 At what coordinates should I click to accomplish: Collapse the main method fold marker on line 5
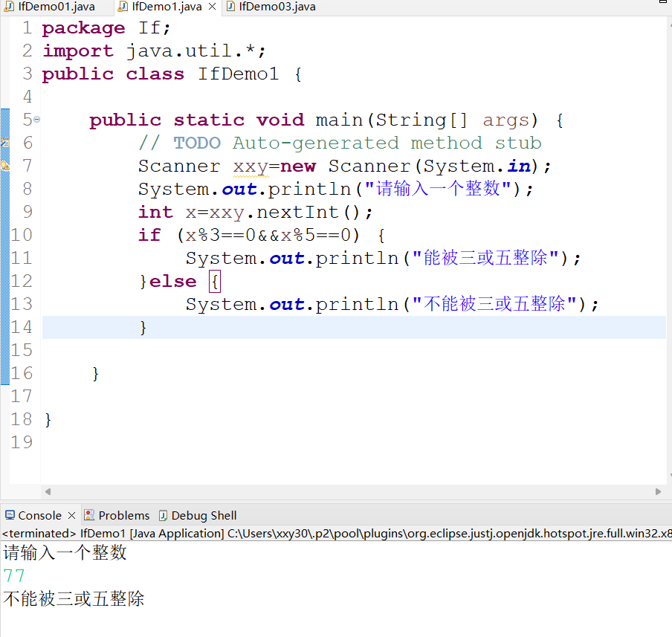(x=37, y=120)
